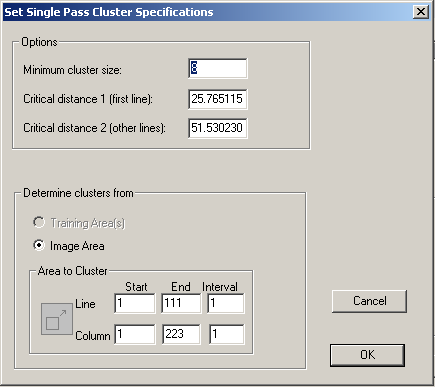Click the 'Determine clusters from' group label
This screenshot has width=435, height=387.
[x=78, y=193]
